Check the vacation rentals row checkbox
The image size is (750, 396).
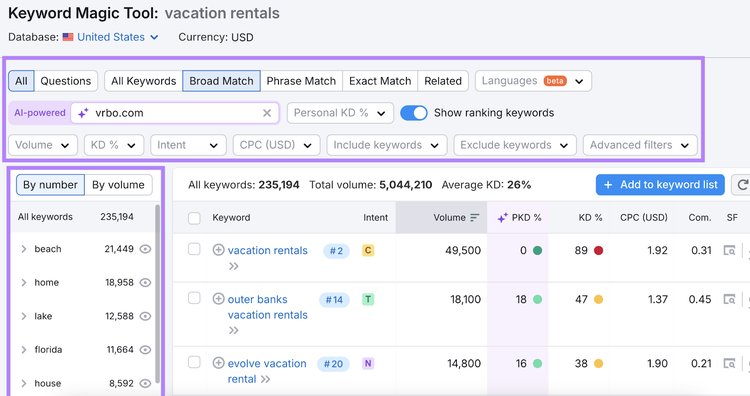click(x=194, y=249)
